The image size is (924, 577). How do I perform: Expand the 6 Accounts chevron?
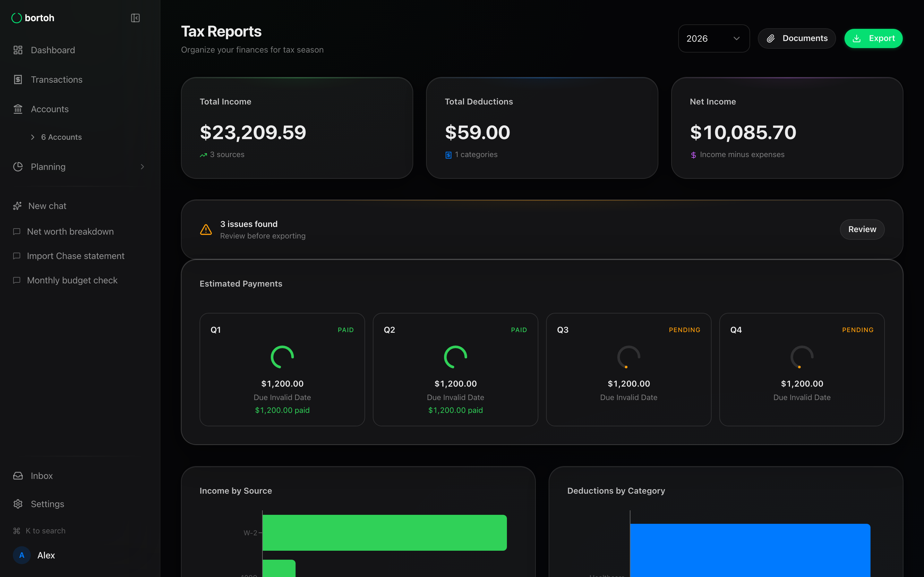[33, 137]
